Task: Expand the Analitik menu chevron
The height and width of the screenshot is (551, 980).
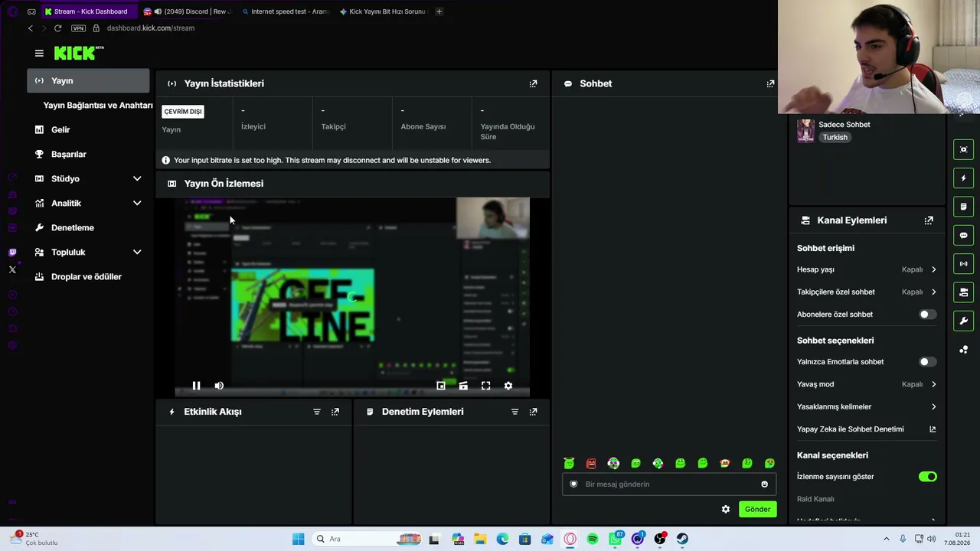Action: (137, 203)
